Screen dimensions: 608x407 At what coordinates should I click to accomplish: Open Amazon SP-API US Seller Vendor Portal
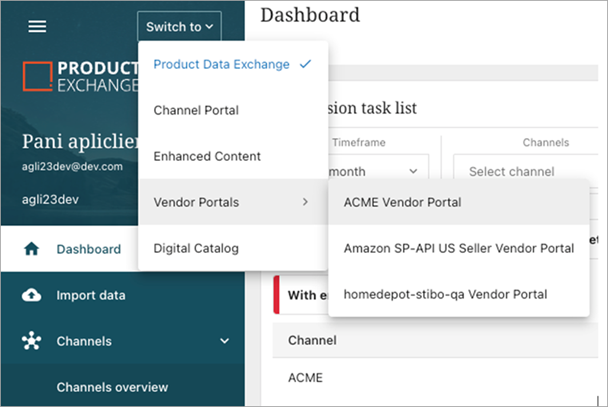[458, 248]
